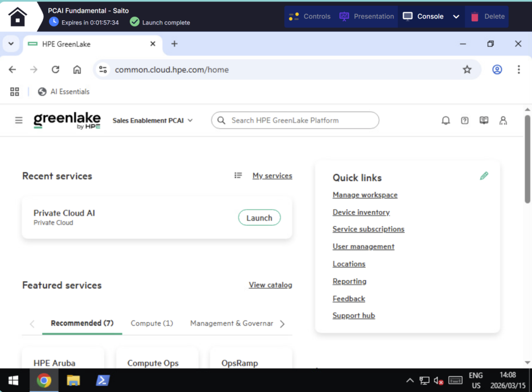Open the browser tab search dropdown
Viewport: 532px width, 392px height.
11,44
